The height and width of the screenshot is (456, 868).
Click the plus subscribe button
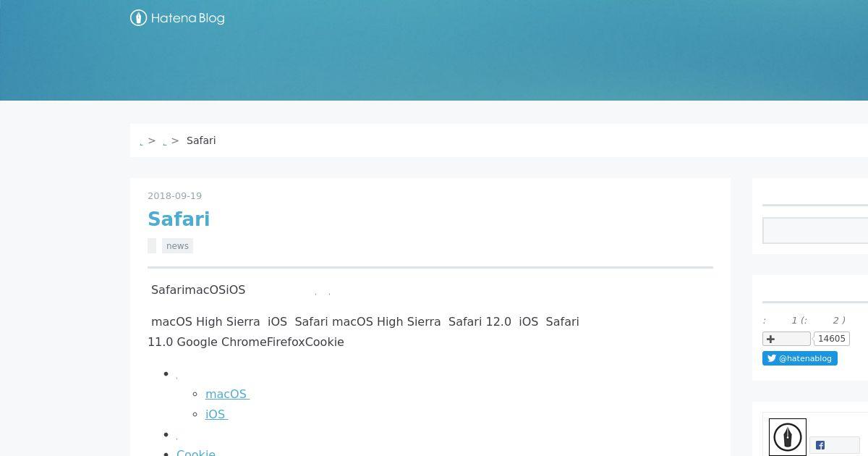786,339
